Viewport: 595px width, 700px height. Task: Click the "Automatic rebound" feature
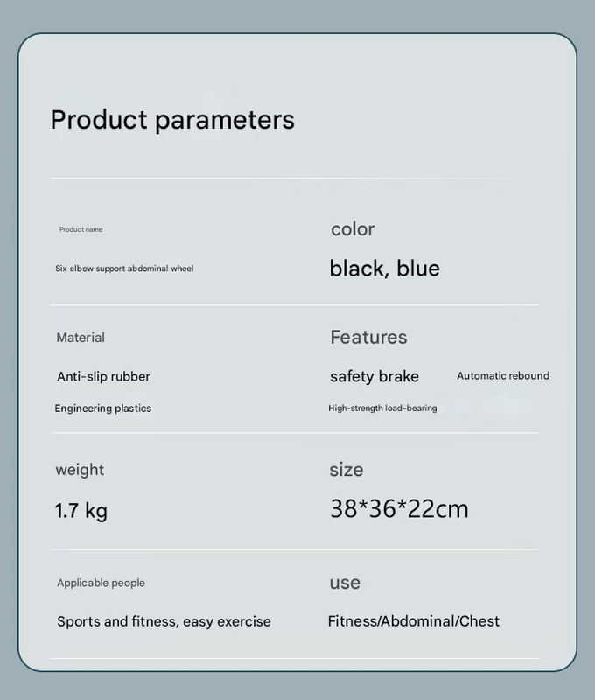pos(503,376)
